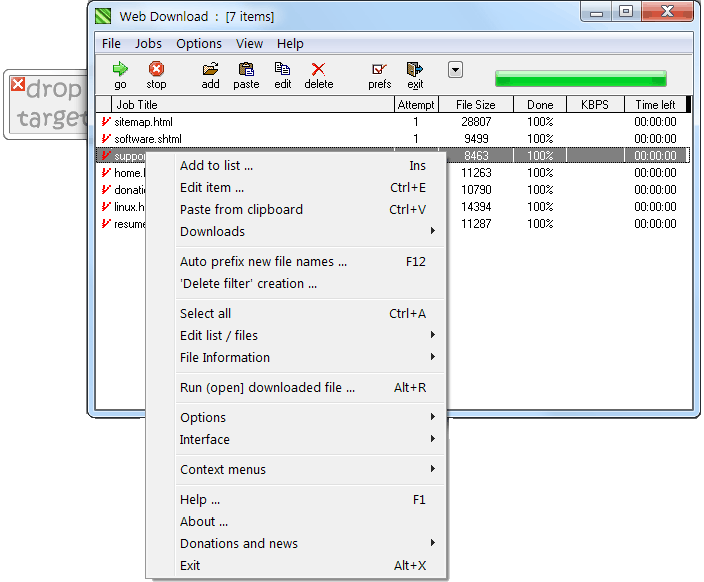This screenshot has height=582, width=704.
Task: Select the edit toolbar icon
Action: click(x=283, y=69)
